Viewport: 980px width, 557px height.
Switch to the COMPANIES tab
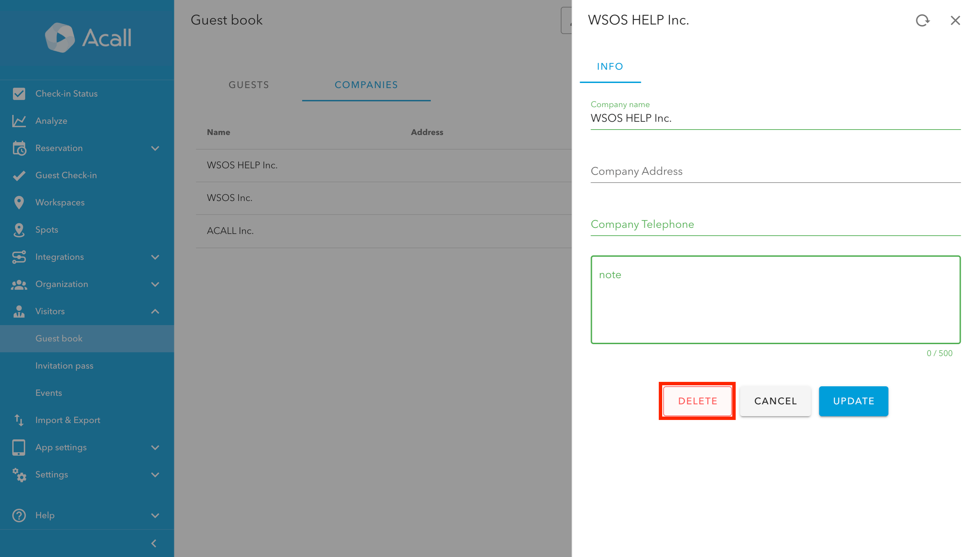tap(366, 85)
